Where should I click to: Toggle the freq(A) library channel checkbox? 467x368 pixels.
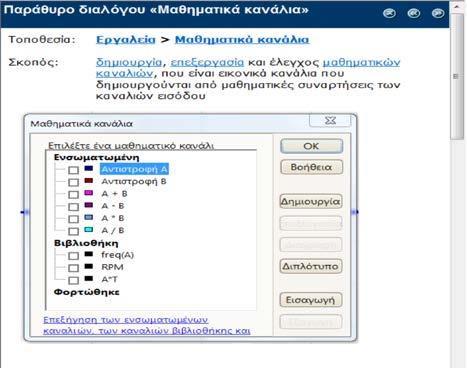(73, 256)
